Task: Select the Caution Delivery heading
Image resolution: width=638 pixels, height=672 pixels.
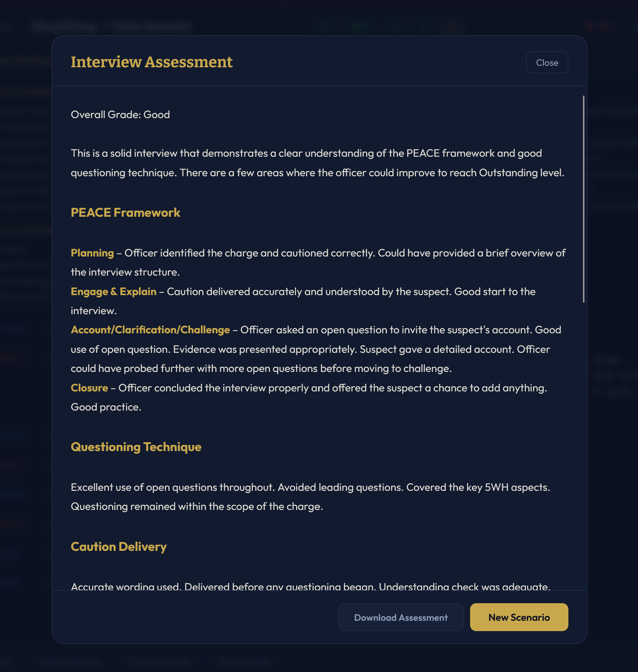Action: coord(118,547)
